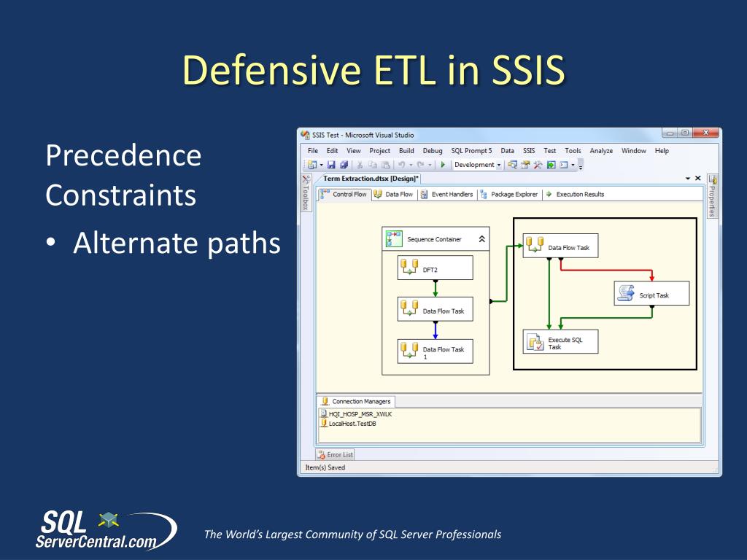The image size is (747, 560).
Task: Click the 'Item(s) Saved' status bar text
Action: click(325, 467)
